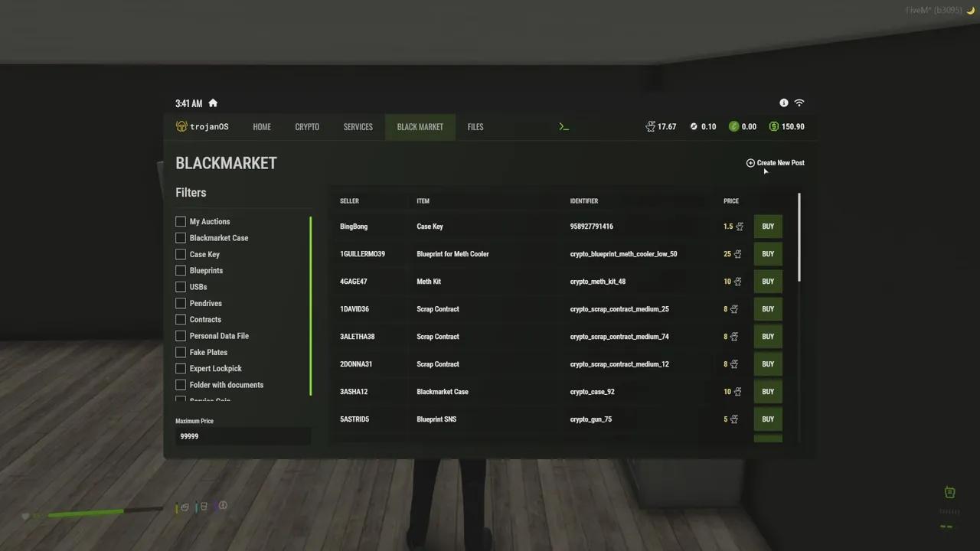The width and height of the screenshot is (980, 551).
Task: Enable the USBs filter
Action: pos(181,287)
